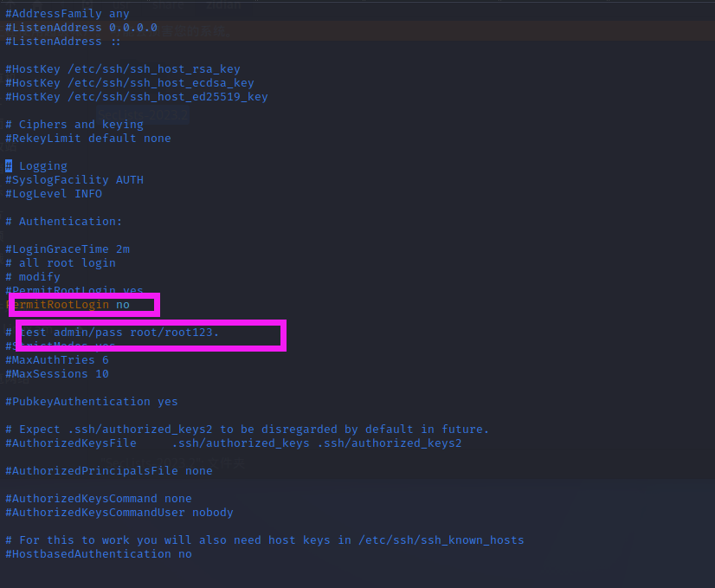Click the ssh_host_ecdsa_key HostKey line

point(130,83)
